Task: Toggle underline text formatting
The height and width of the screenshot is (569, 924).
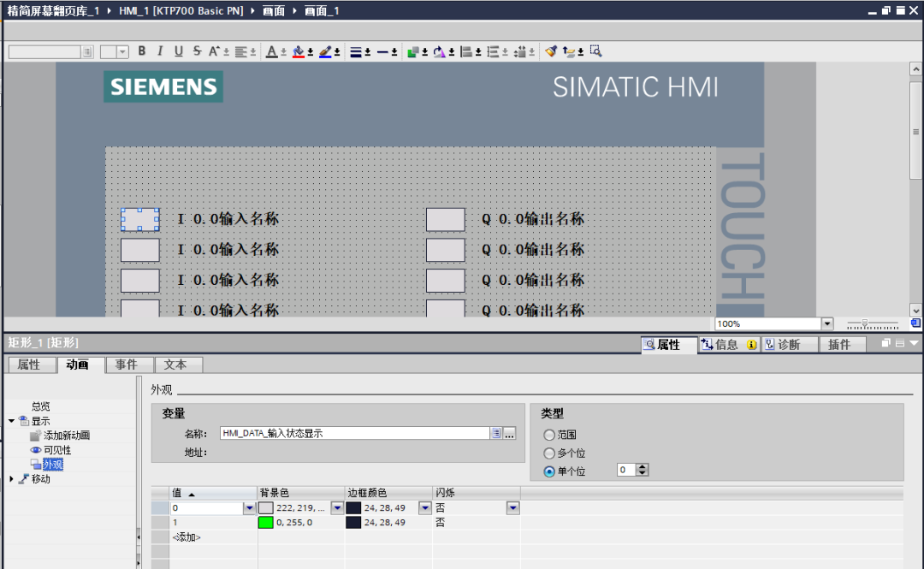Action: coord(179,51)
